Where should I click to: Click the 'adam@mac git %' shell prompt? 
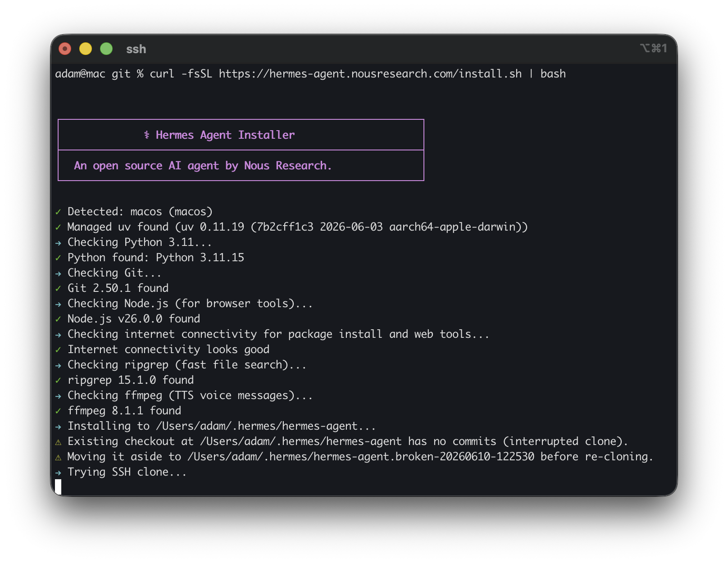tap(100, 74)
